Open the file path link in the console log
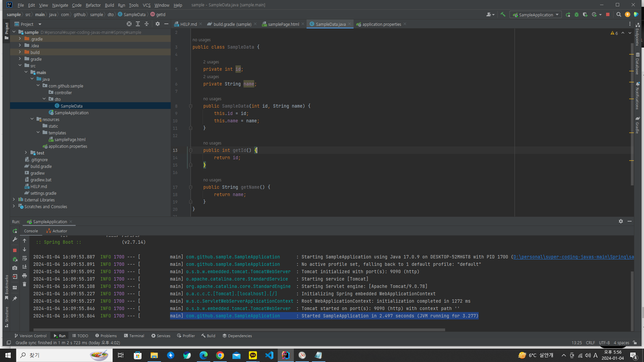 click(574, 257)
